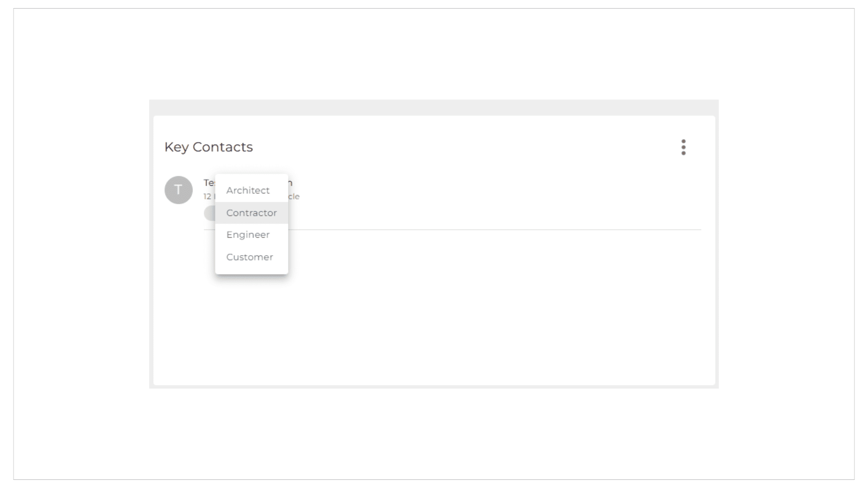Click the divider line beneath the contact
The image size is (868, 488).
click(495, 230)
